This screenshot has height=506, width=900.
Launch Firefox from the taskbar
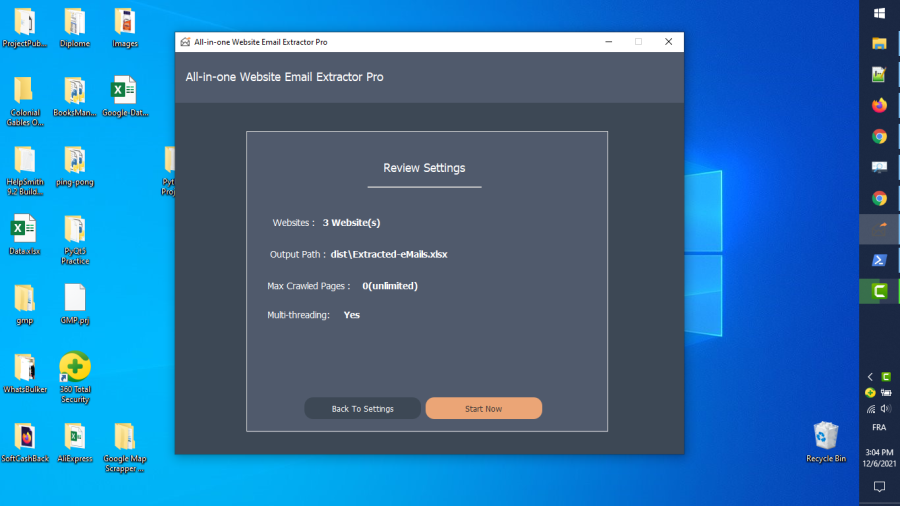coord(879,105)
